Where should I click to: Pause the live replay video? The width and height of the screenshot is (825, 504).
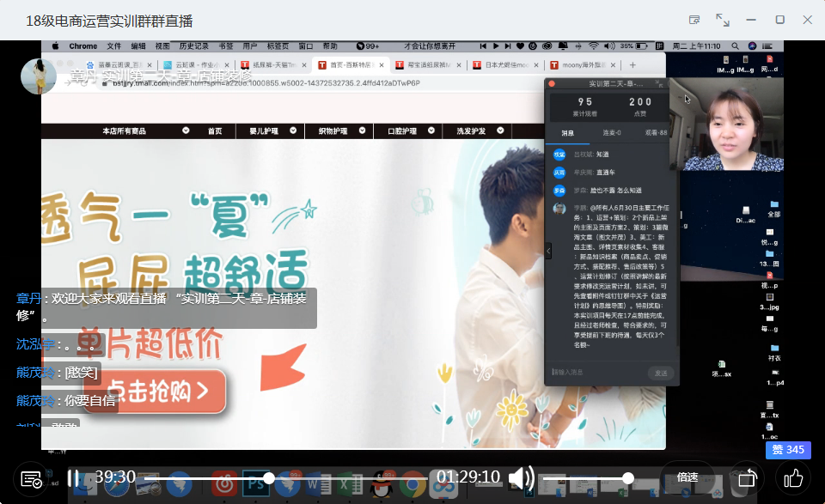coord(74,477)
